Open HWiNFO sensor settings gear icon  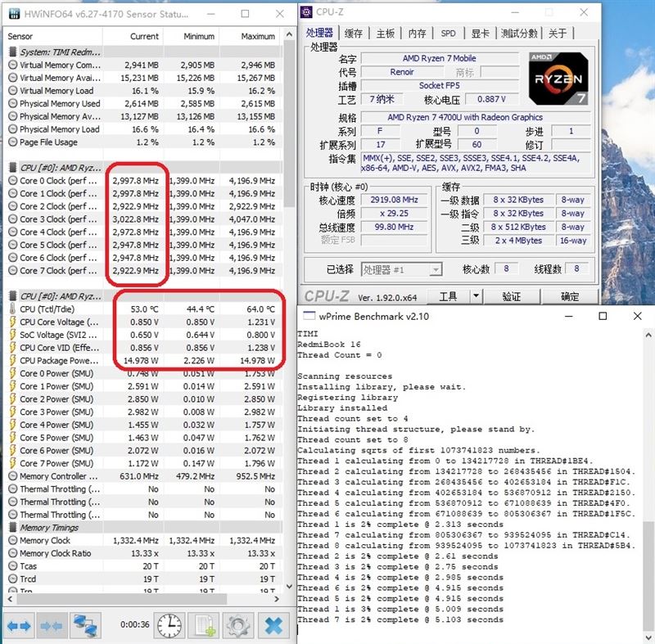[238, 626]
